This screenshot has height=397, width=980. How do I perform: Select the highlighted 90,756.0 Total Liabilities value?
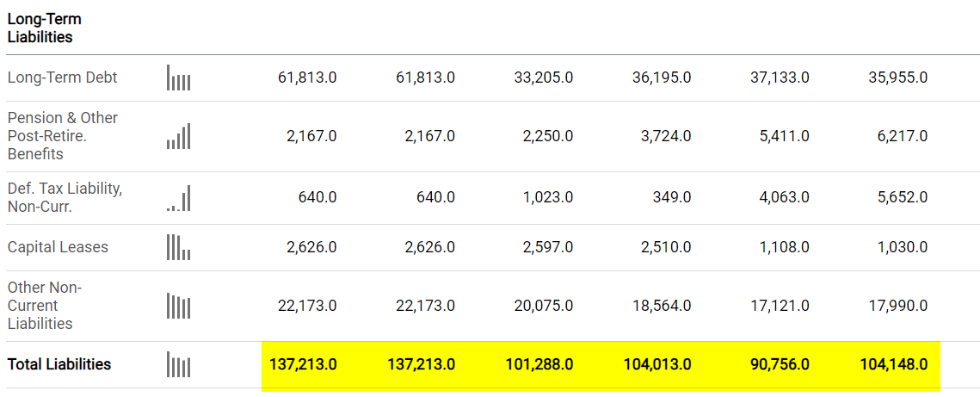click(x=780, y=364)
